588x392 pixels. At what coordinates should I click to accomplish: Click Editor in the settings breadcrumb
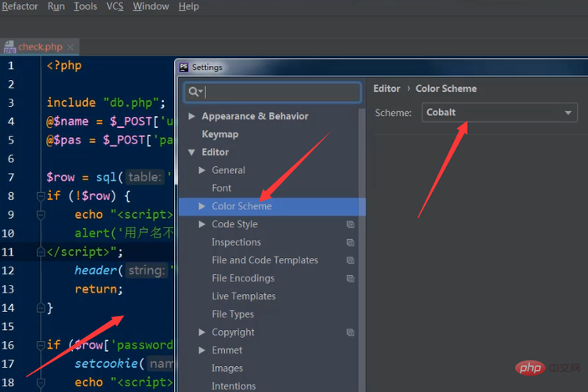coord(387,89)
